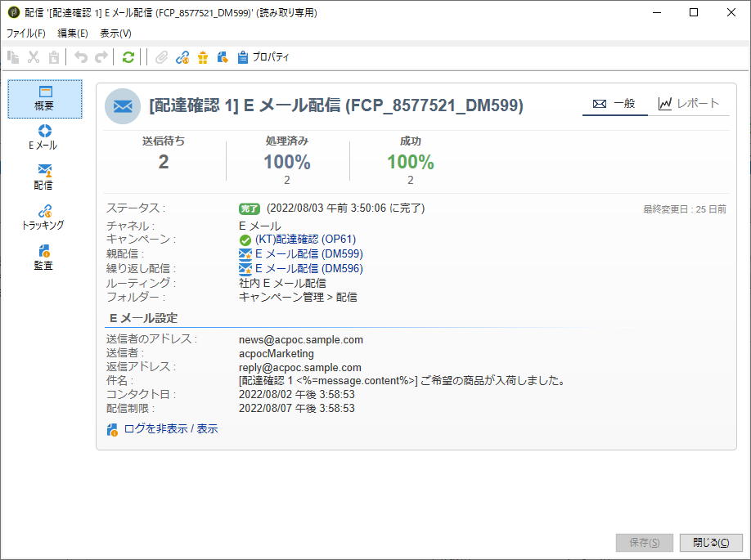Click the envelope icon beside DM599
Screen dimensions: 751x560
[245, 254]
